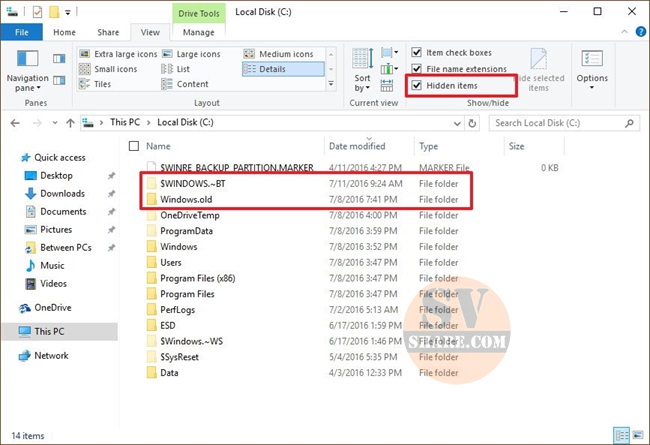
Task: Open the Options button
Action: 592,70
